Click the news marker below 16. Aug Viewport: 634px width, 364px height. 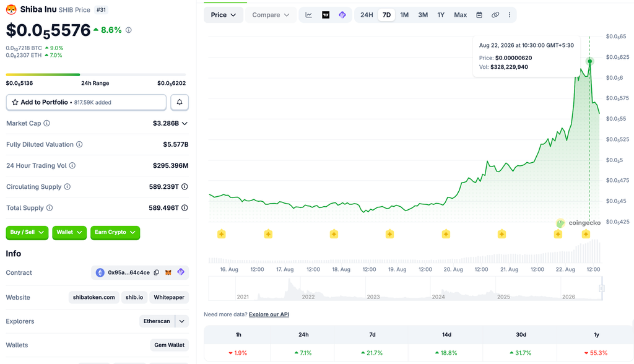point(221,234)
